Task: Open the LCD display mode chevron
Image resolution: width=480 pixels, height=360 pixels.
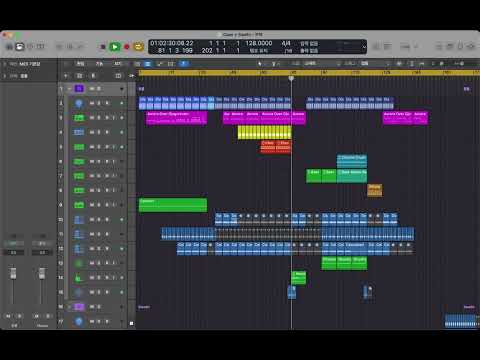Action: point(364,47)
